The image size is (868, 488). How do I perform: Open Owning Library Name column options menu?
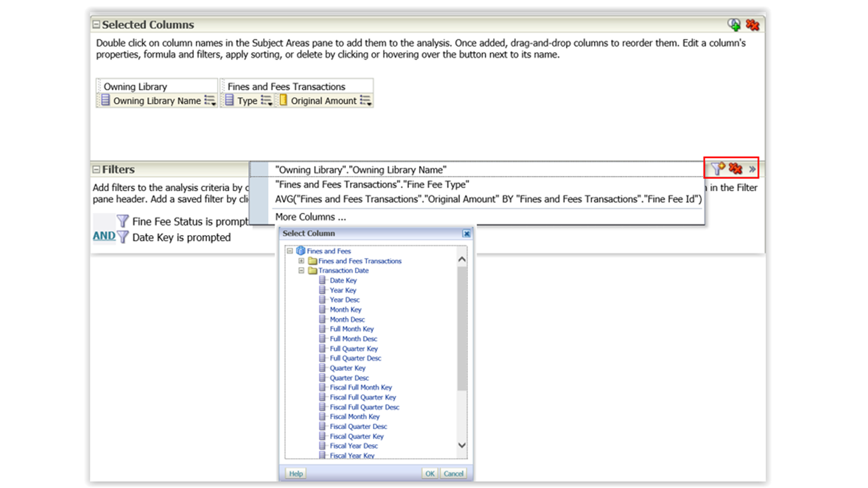(210, 101)
